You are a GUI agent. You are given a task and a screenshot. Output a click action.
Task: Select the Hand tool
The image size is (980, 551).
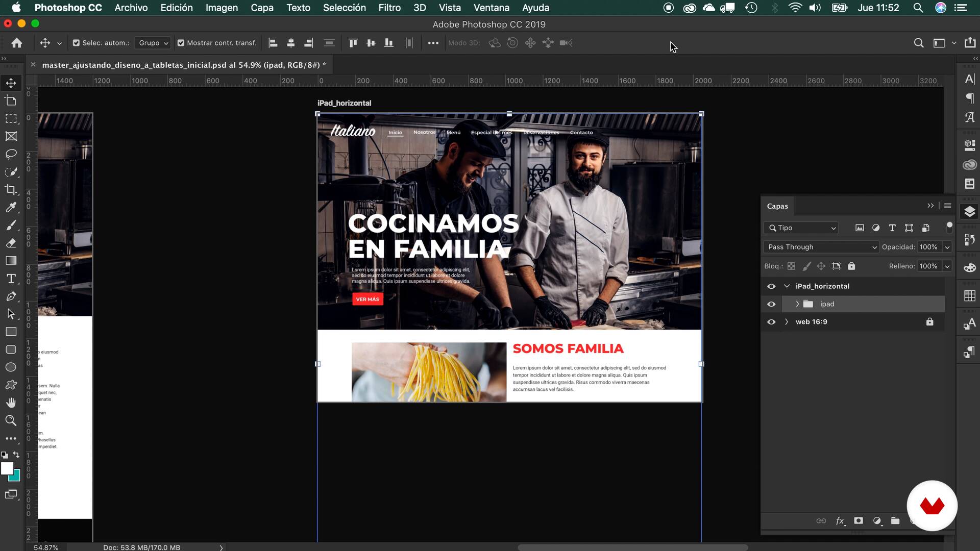(11, 403)
